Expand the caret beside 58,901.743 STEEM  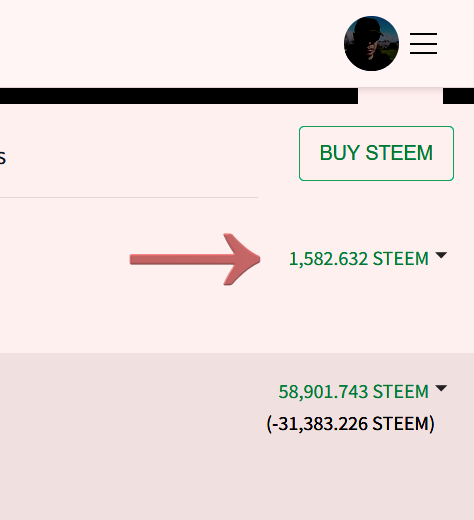441,388
